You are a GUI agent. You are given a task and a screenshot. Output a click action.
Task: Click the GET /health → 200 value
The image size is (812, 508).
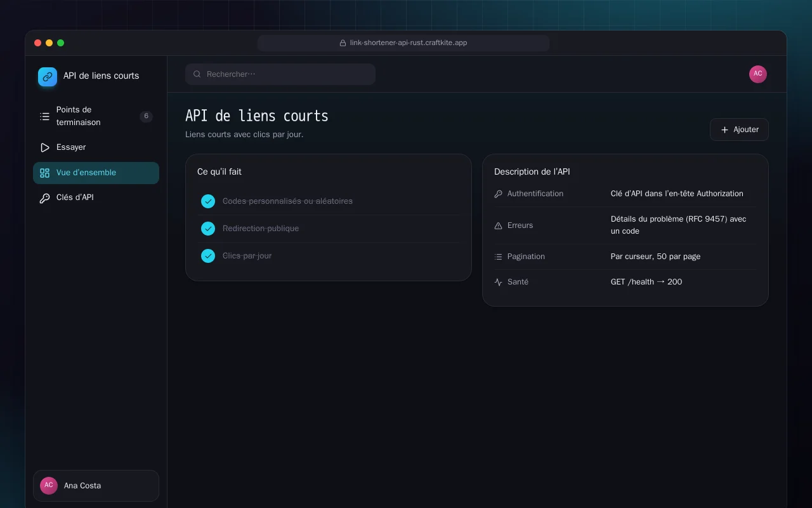click(646, 282)
